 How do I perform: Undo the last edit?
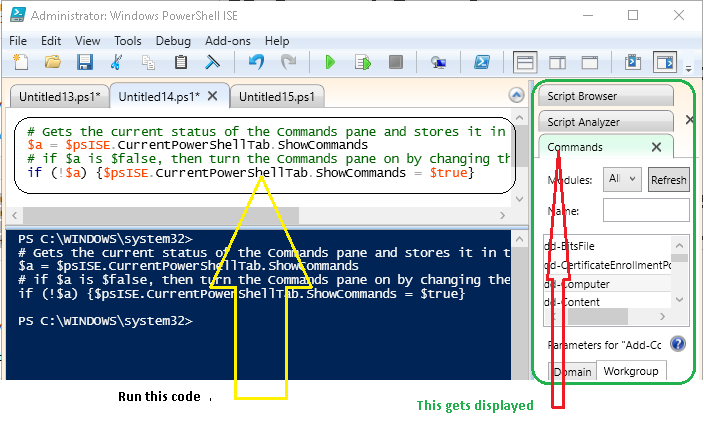256,62
